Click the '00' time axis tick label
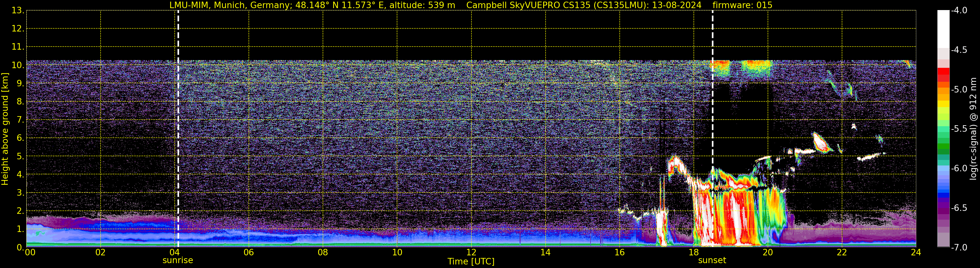This screenshot has height=268, width=980. tap(30, 252)
